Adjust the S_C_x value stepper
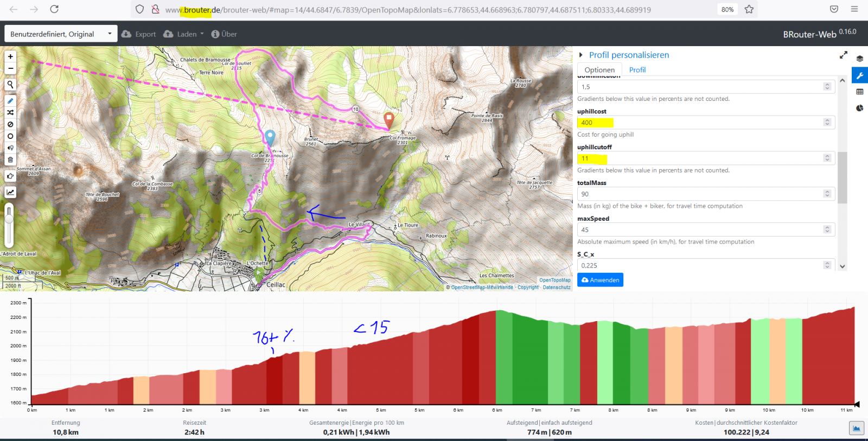 point(827,266)
